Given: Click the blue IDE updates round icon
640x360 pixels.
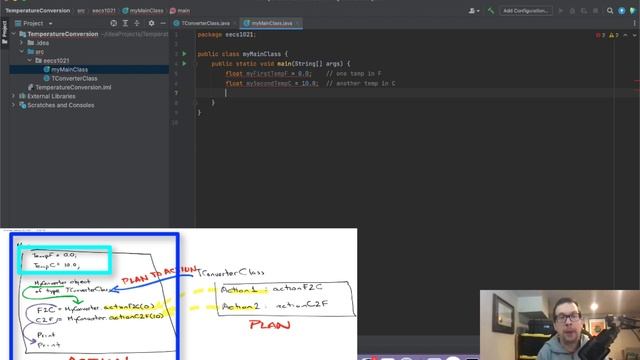Looking at the screenshot, I should [x=621, y=11].
